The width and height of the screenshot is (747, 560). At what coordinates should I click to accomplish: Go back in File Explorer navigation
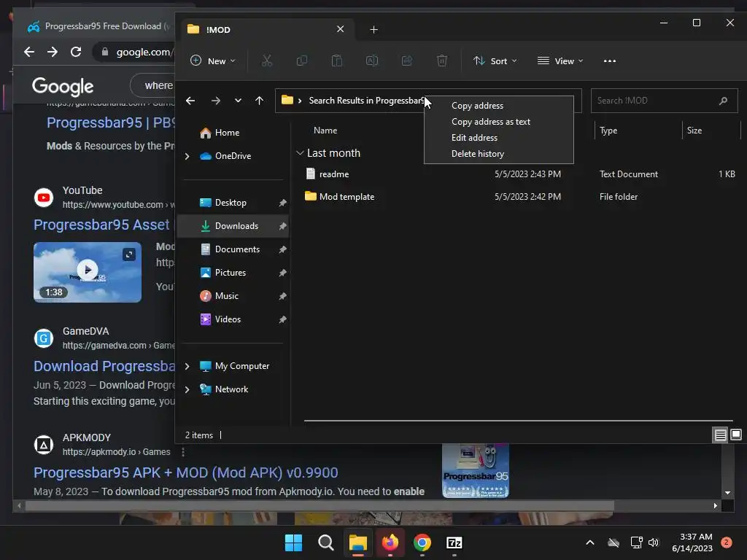[190, 101]
